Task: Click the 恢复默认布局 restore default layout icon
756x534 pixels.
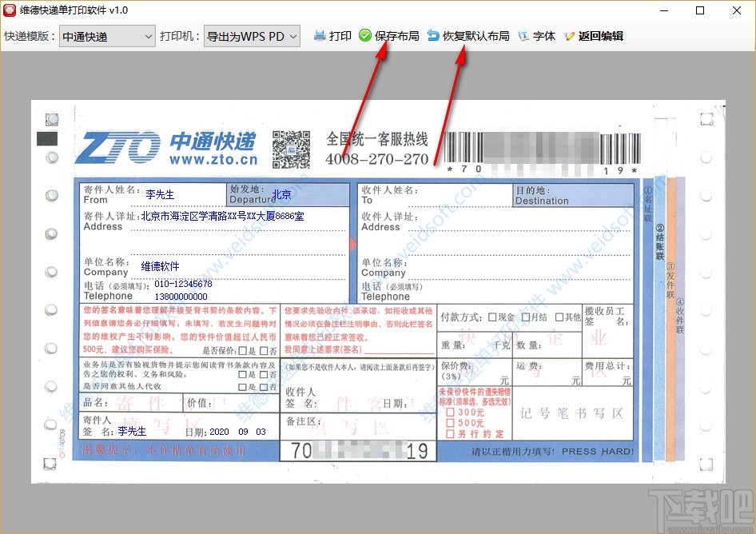Action: [x=432, y=35]
